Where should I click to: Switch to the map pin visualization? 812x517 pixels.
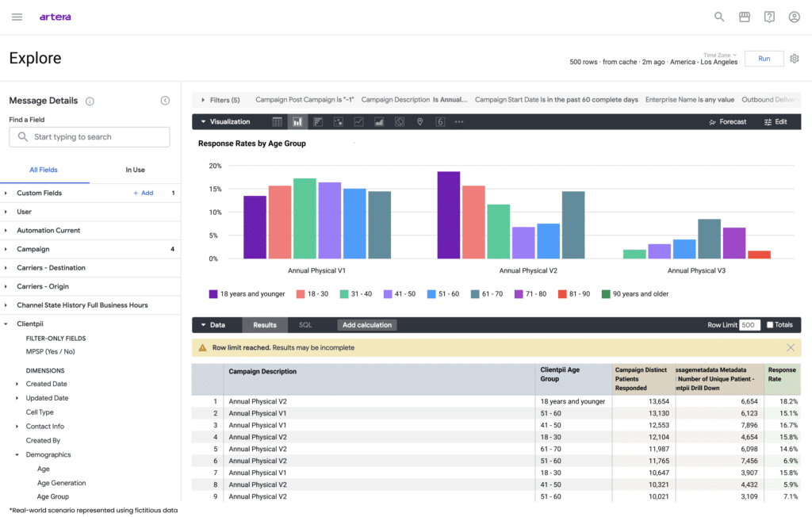click(419, 122)
